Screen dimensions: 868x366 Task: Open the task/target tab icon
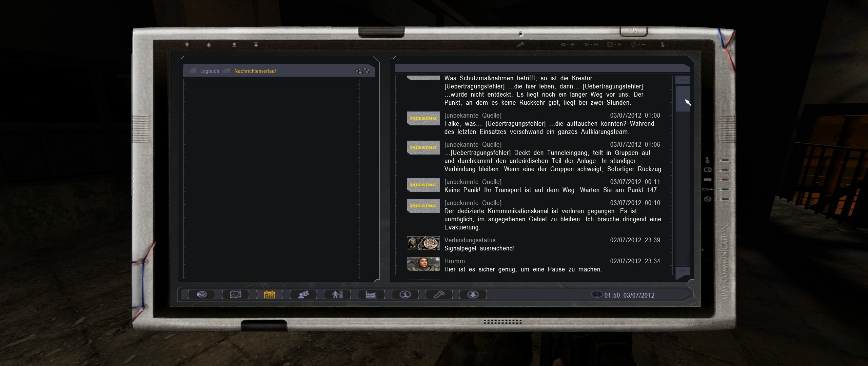pos(202,294)
